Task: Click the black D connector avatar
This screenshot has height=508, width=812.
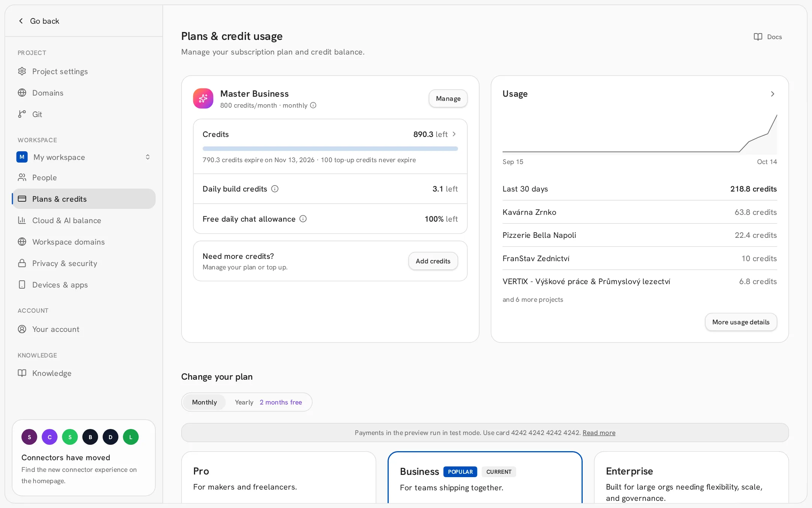Action: click(x=111, y=437)
